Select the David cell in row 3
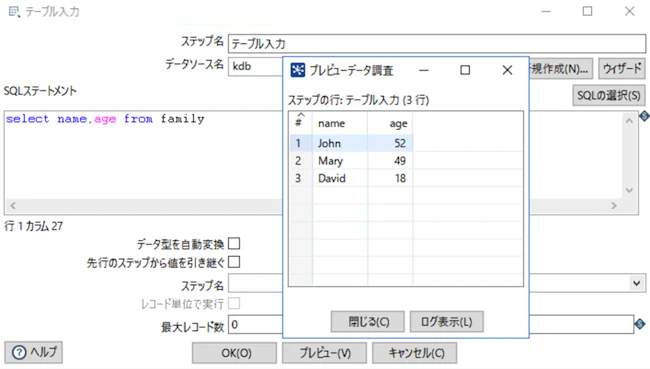The height and width of the screenshot is (369, 650). [340, 178]
